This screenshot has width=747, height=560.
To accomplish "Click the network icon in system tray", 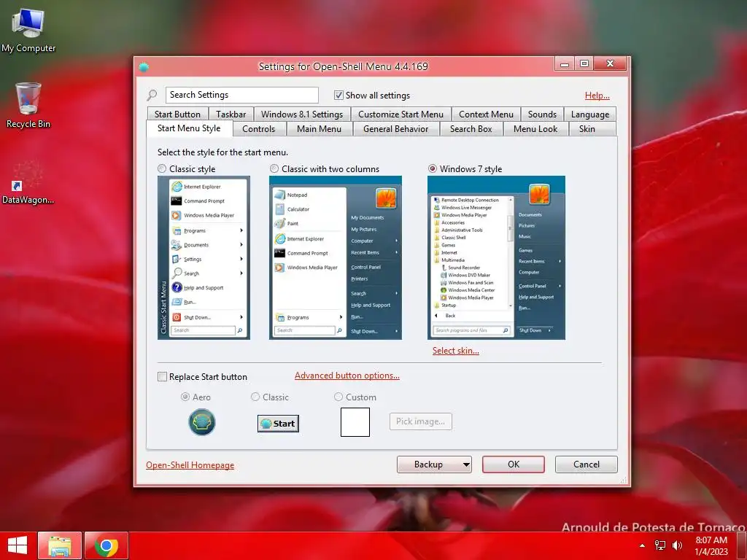I will coord(659,545).
